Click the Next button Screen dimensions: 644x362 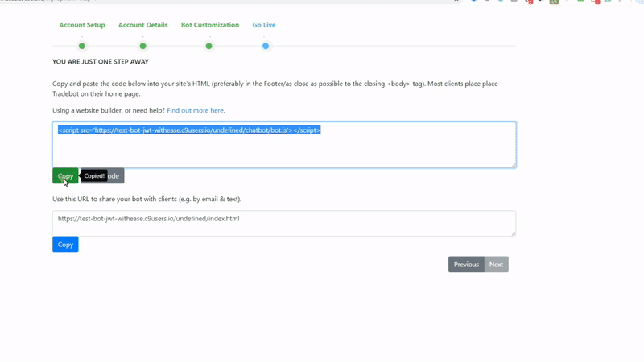(496, 265)
